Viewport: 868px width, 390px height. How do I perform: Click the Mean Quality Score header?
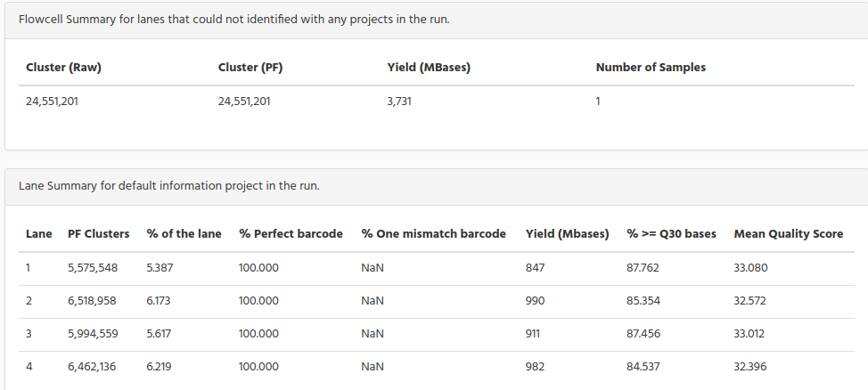click(789, 234)
